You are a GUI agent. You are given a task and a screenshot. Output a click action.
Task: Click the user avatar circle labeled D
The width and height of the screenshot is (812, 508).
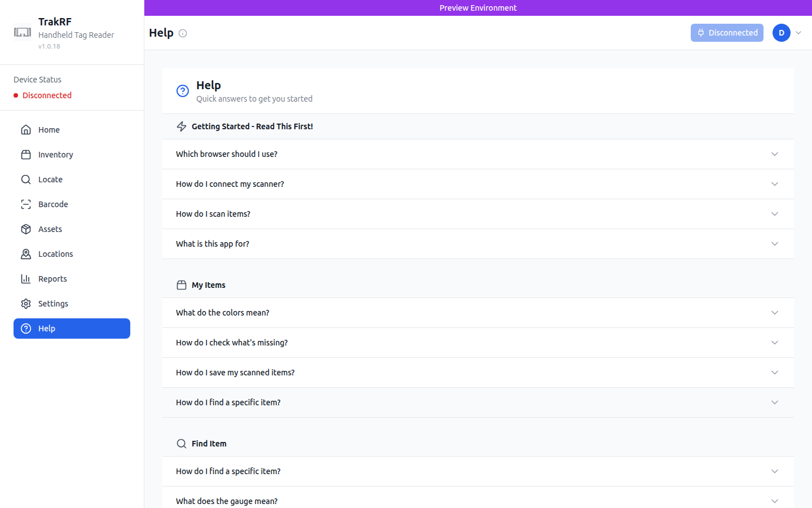(x=781, y=33)
